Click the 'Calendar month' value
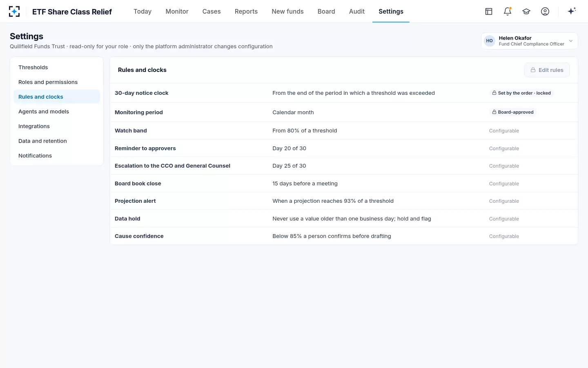 pos(293,112)
